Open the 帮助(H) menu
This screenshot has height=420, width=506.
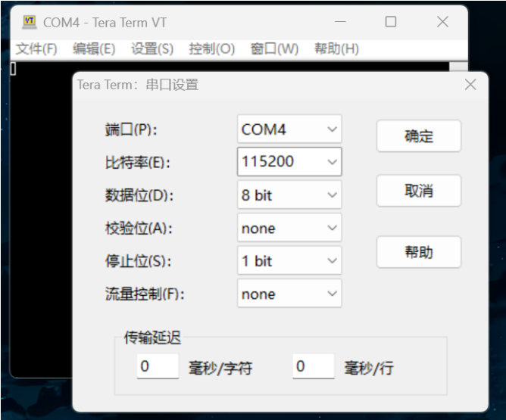point(337,49)
